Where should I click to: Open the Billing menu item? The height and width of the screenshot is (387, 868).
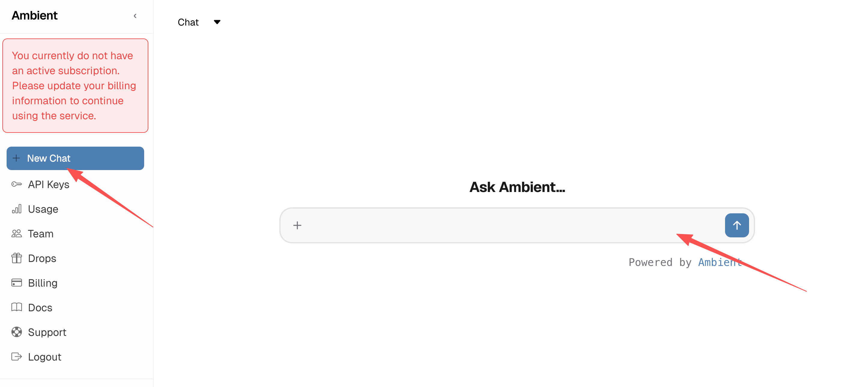(43, 283)
